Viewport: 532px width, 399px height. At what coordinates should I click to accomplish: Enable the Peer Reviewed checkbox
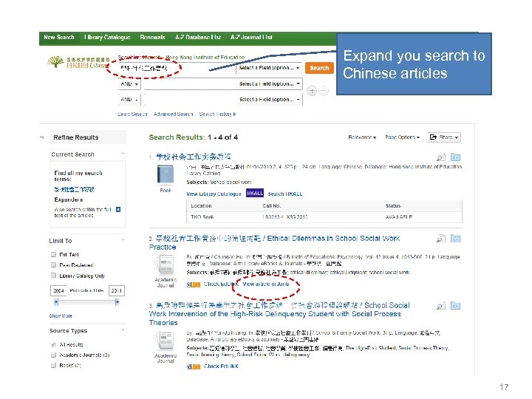[x=53, y=265]
